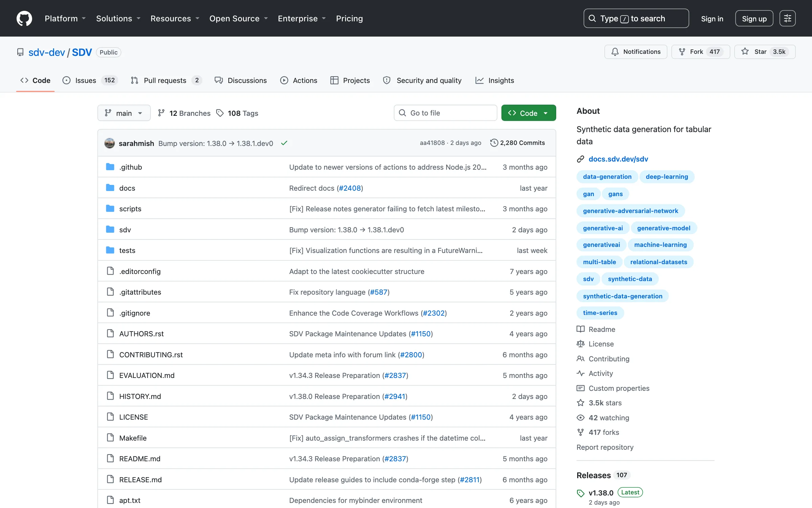812x508 pixels.
Task: Open the green Code dropdown button
Action: [528, 113]
